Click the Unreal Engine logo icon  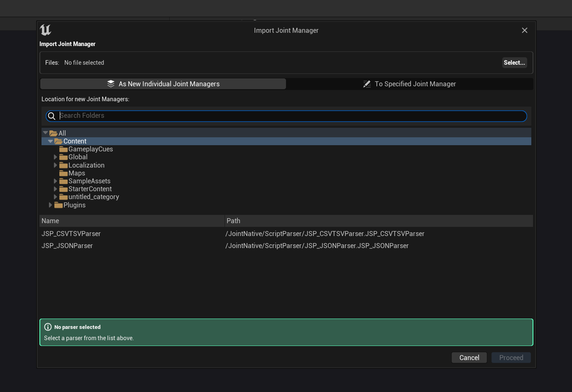[45, 30]
